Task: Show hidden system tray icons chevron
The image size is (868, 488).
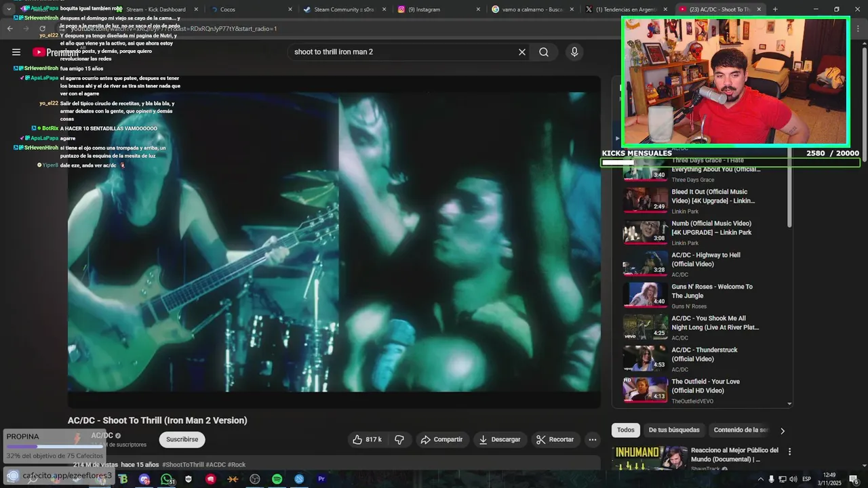Action: pos(760,479)
